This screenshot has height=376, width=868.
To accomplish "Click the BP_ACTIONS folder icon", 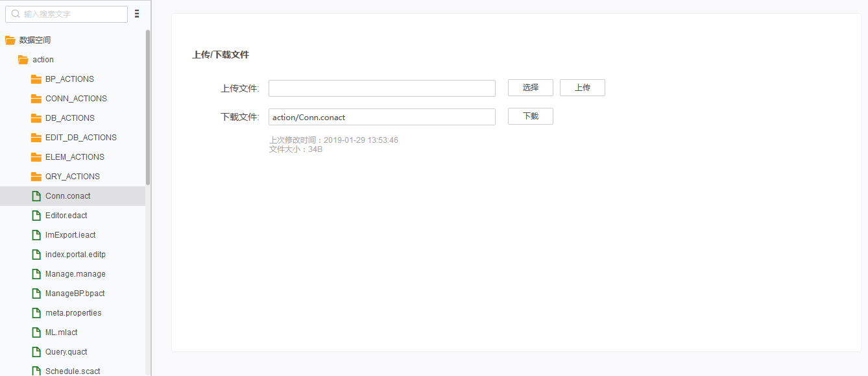I will pos(36,79).
